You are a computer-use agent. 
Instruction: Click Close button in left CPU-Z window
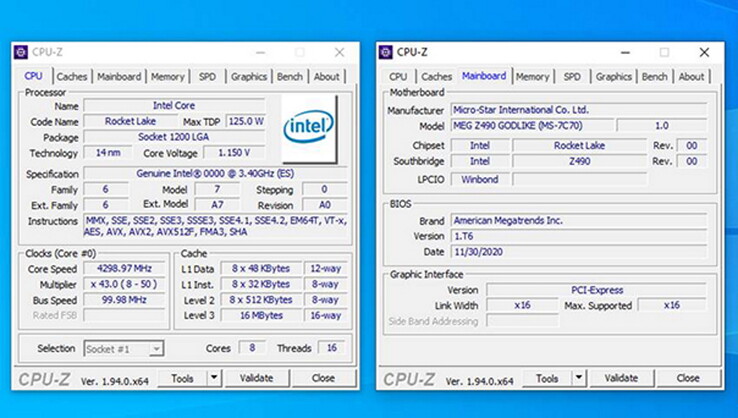coord(323,378)
